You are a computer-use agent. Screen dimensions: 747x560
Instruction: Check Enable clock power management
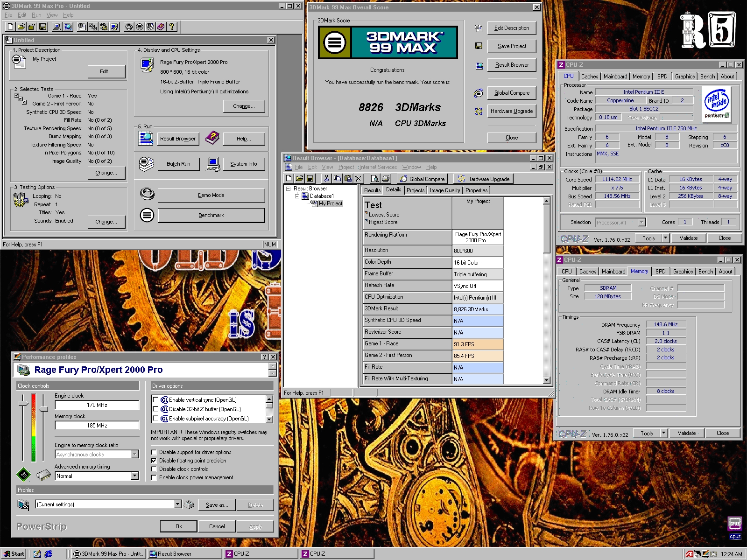point(154,477)
